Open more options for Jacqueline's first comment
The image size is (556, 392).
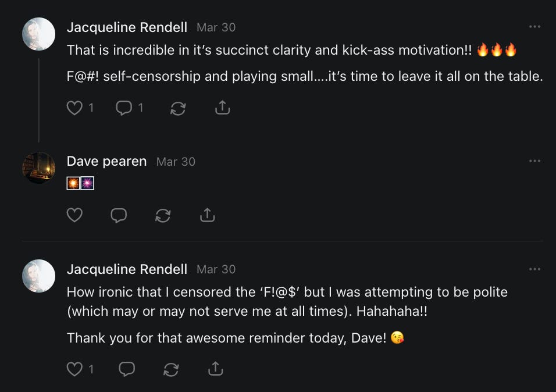[534, 27]
